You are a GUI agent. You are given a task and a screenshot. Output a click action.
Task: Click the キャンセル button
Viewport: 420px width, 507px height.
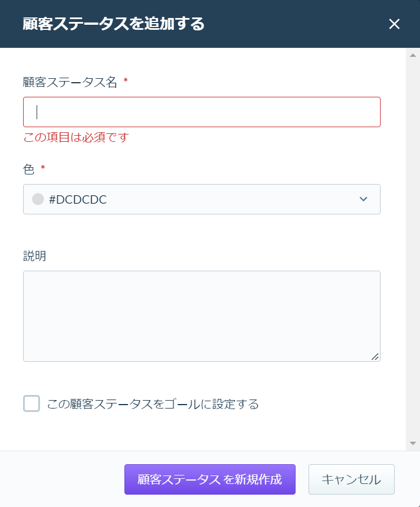[351, 479]
